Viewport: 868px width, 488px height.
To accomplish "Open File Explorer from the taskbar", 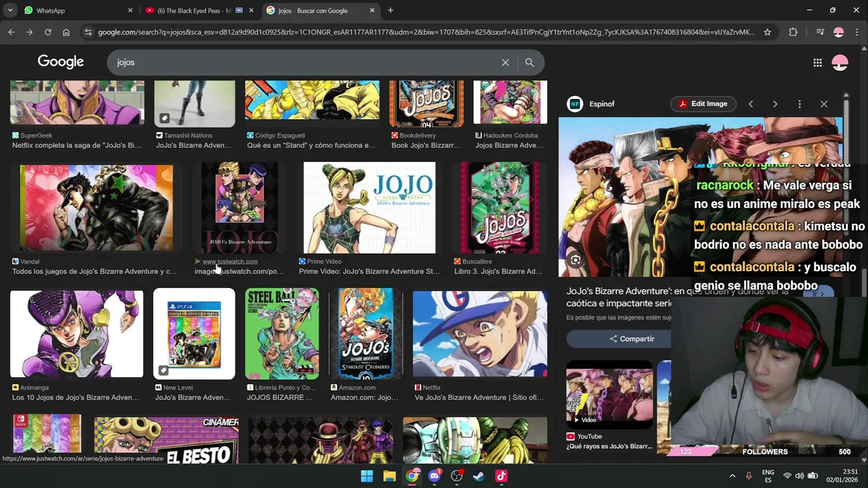I will click(389, 476).
